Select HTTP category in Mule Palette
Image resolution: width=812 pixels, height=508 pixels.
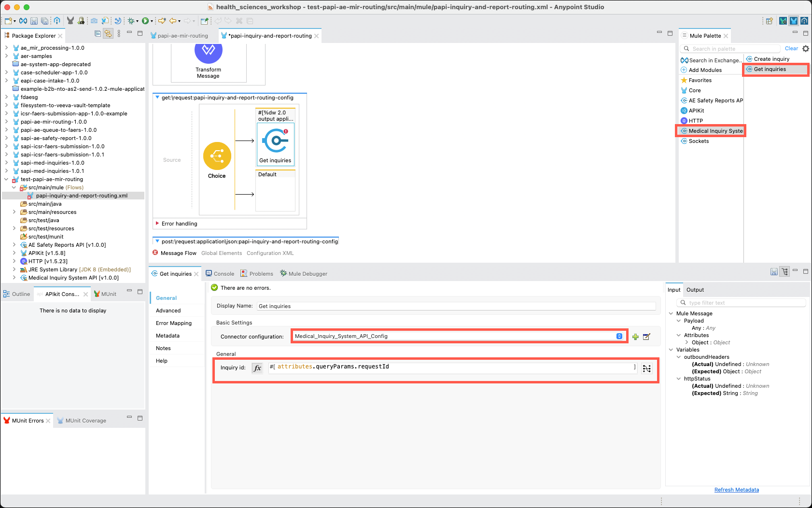[x=692, y=121]
